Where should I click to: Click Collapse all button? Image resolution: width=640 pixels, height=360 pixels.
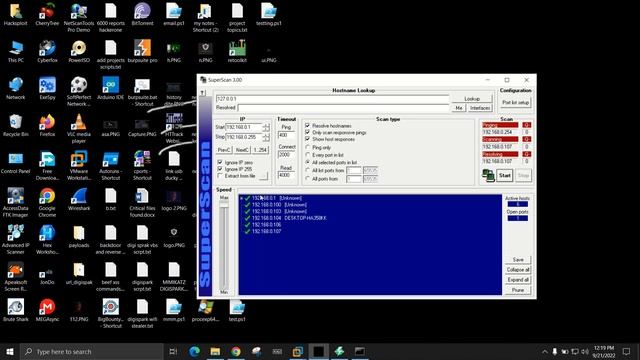518,270
